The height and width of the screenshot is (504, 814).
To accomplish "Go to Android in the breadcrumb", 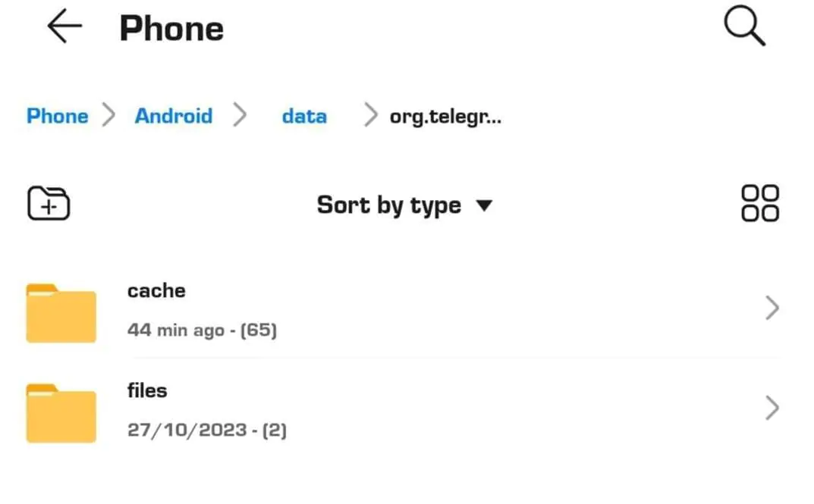I will tap(174, 116).
